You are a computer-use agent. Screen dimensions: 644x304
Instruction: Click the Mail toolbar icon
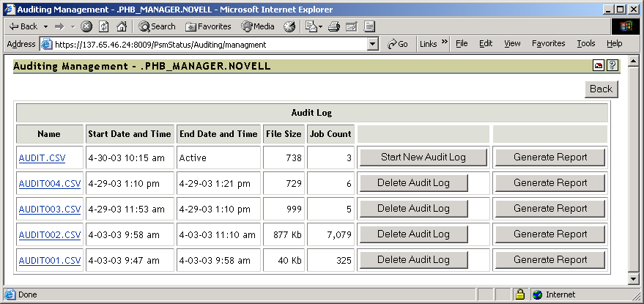tap(311, 26)
